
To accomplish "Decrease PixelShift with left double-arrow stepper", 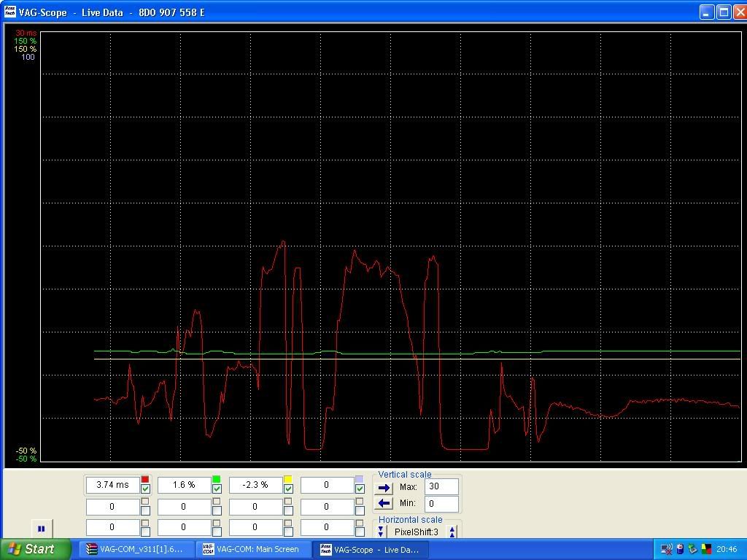I will coord(381,532).
